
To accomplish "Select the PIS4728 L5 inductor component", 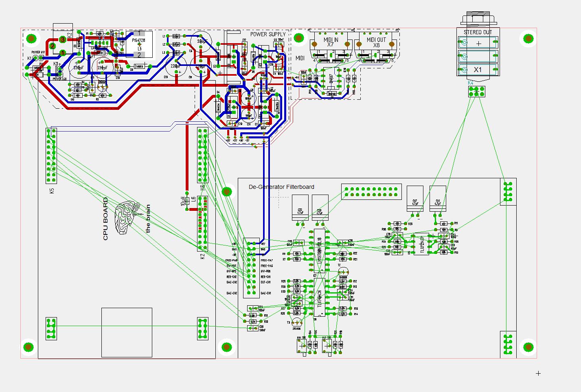I will (x=139, y=44).
